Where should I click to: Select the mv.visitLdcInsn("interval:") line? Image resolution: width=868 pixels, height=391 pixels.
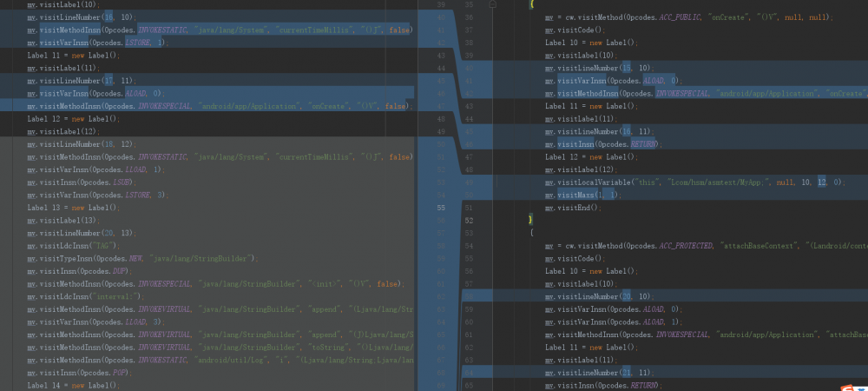click(x=86, y=297)
